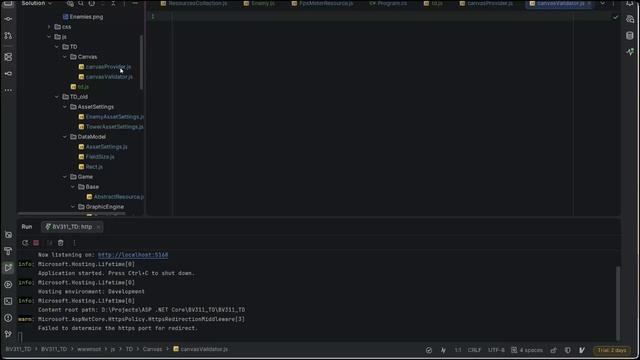
Task: Click the inspection checkmark widget in editor
Action: pos(616,17)
